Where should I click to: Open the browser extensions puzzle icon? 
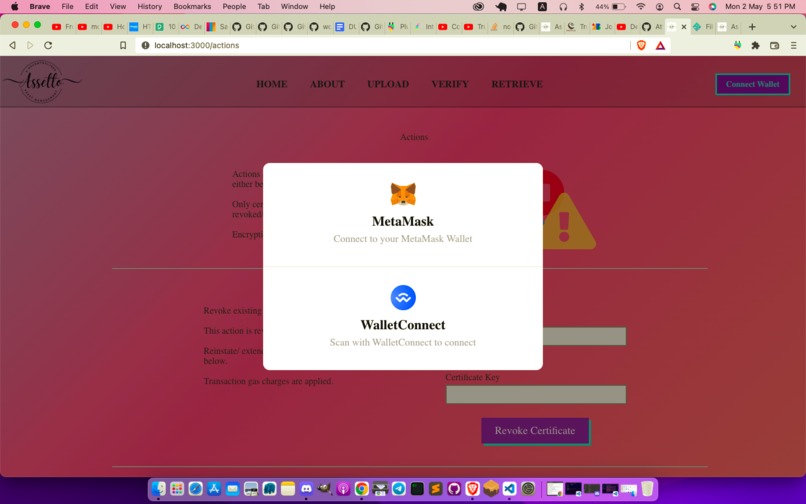pos(755,45)
